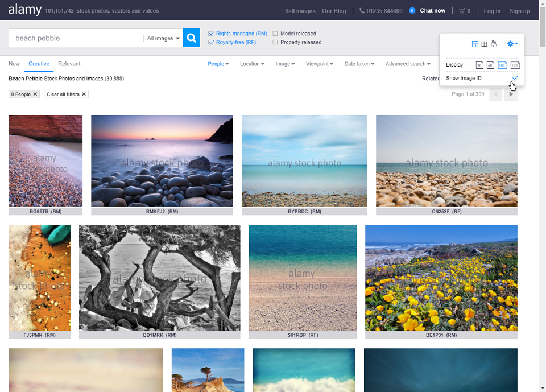Collapse the gear display settings menu

pyautogui.click(x=512, y=44)
